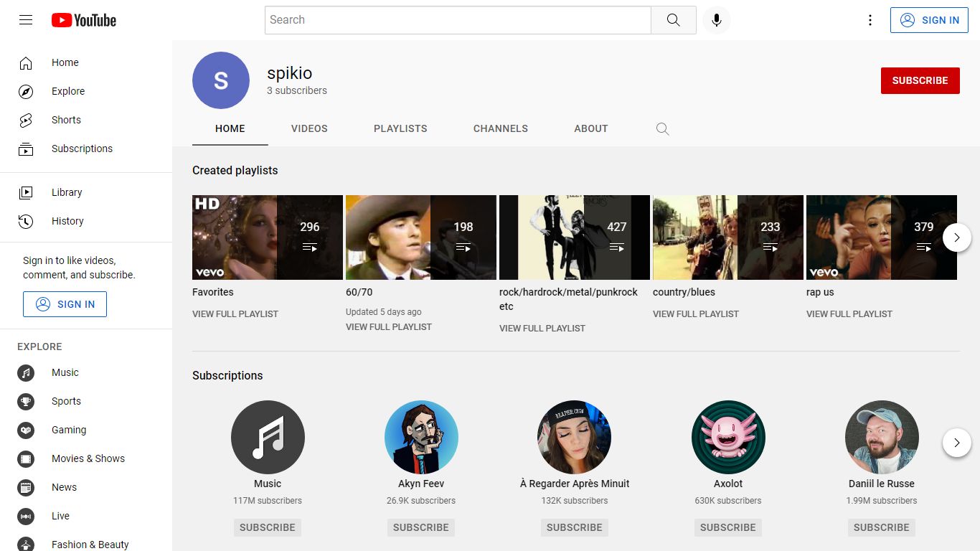Click SIGN IN at top right
The image size is (980, 551).
tap(929, 20)
